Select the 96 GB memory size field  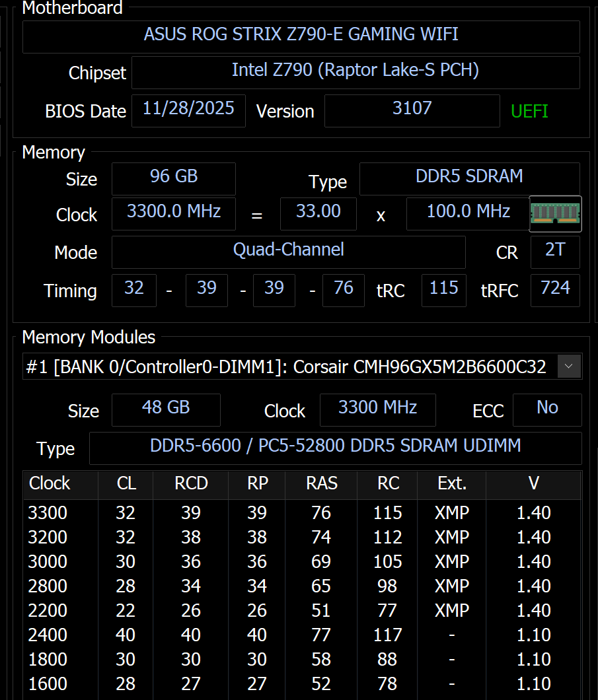[173, 178]
